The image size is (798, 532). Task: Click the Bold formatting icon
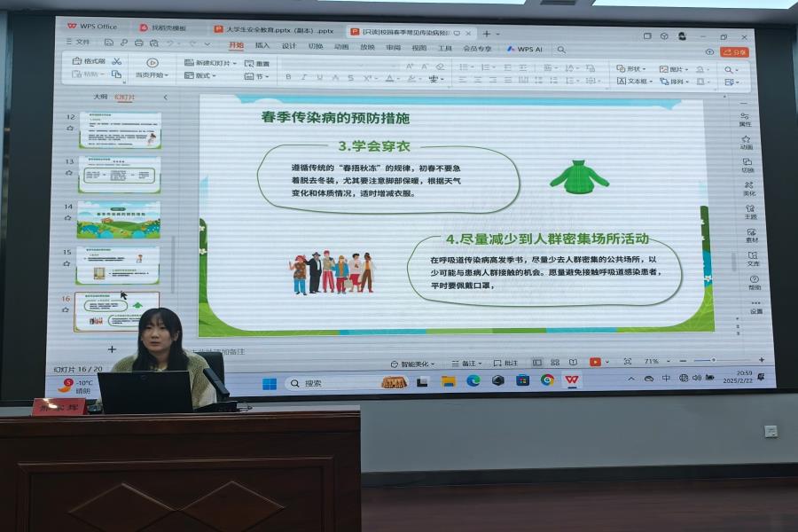(288, 77)
